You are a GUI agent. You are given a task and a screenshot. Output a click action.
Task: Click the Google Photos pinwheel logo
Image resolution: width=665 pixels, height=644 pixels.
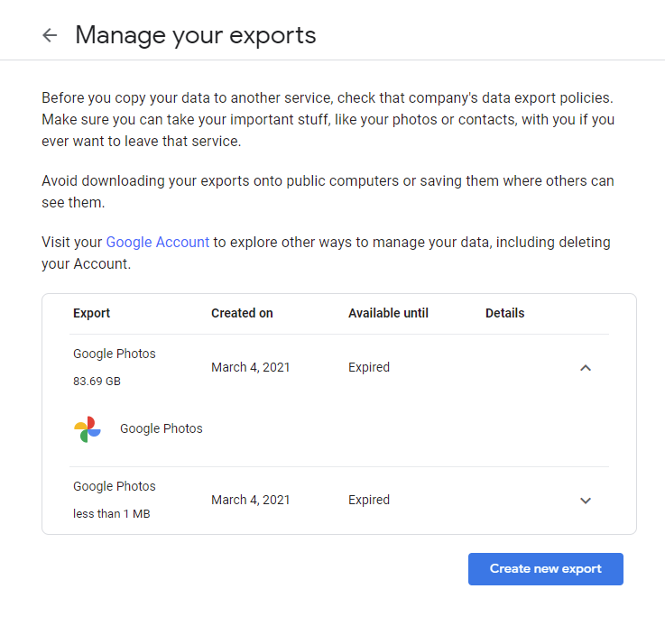coord(88,429)
